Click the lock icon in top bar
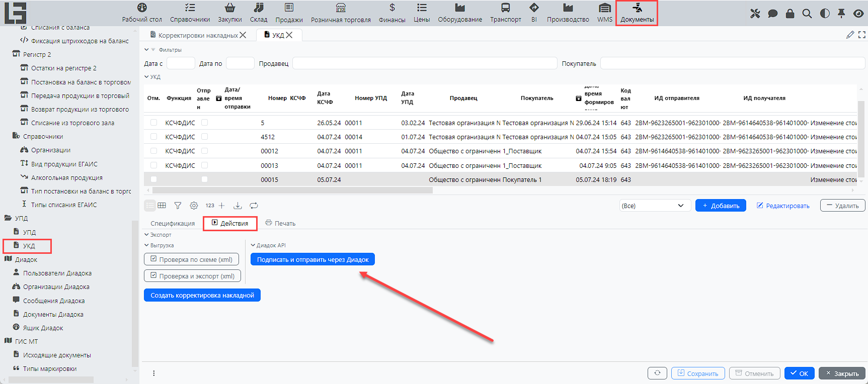The height and width of the screenshot is (384, 868). pos(790,14)
